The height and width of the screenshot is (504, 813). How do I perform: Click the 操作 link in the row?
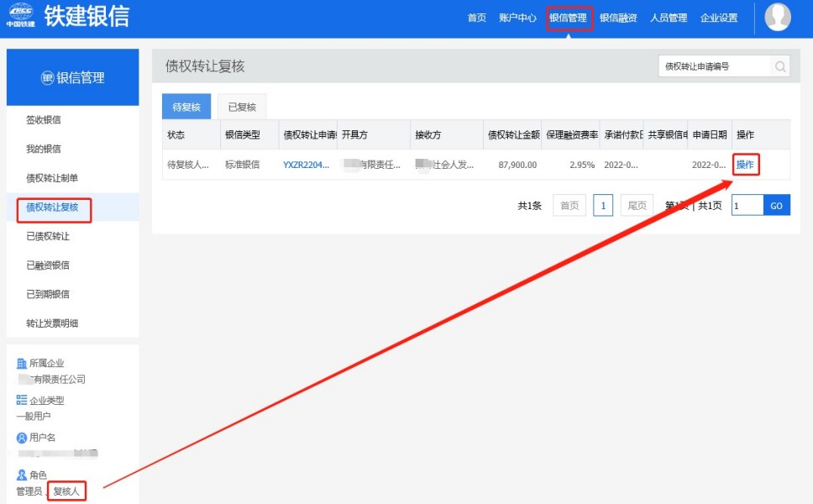coord(745,165)
